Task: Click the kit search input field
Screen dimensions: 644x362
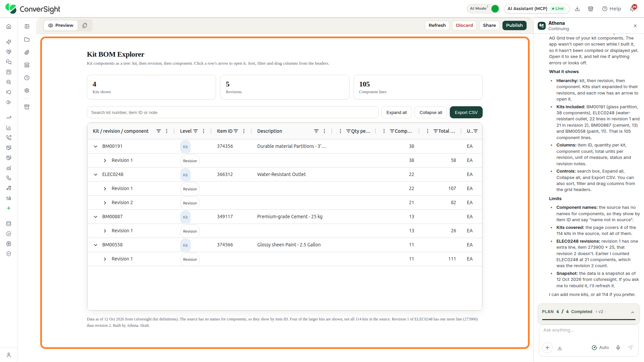Action: click(233, 113)
